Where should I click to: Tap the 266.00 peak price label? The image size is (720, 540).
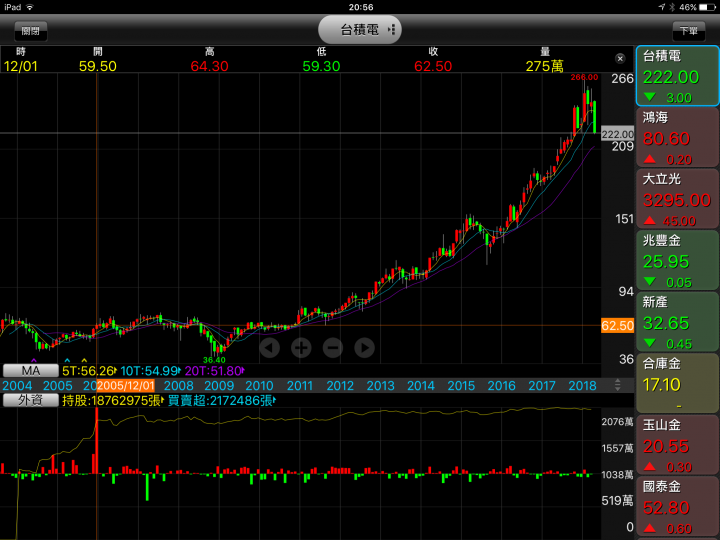pyautogui.click(x=584, y=77)
